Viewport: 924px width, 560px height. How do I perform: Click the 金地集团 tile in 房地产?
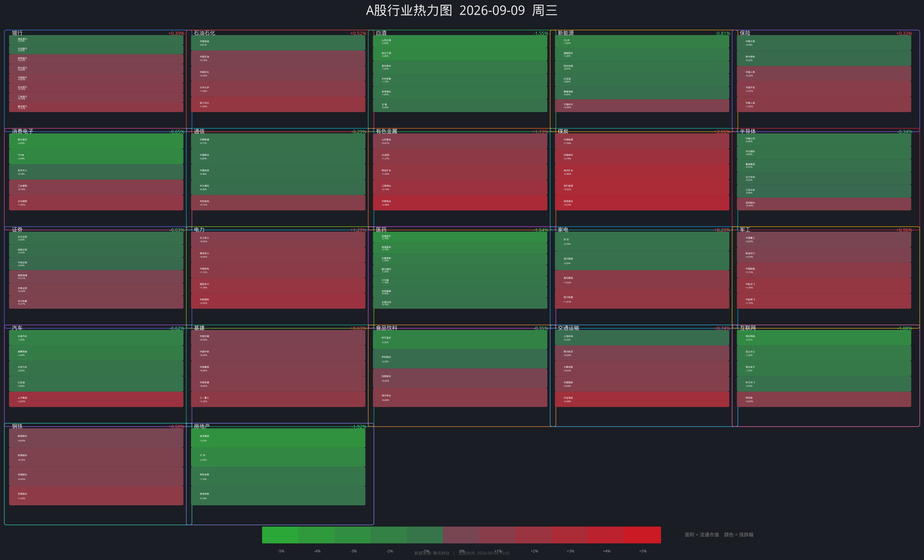pyautogui.click(x=278, y=438)
